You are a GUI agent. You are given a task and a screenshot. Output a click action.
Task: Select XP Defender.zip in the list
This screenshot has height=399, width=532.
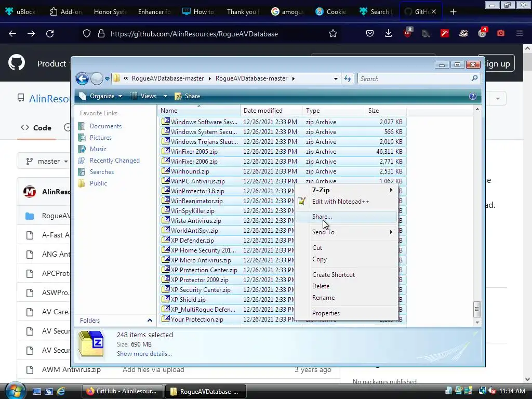pyautogui.click(x=227, y=240)
